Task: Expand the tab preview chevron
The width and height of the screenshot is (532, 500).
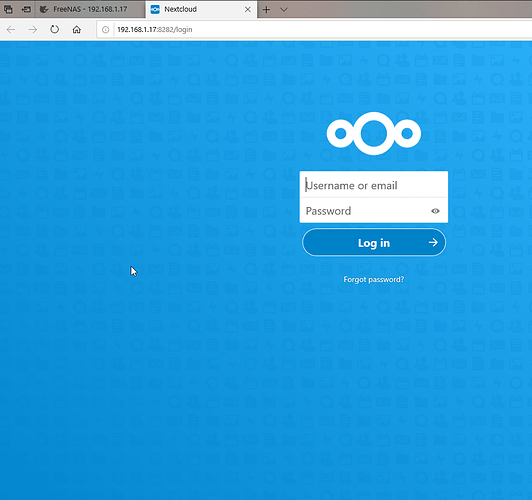Action: 284,9
